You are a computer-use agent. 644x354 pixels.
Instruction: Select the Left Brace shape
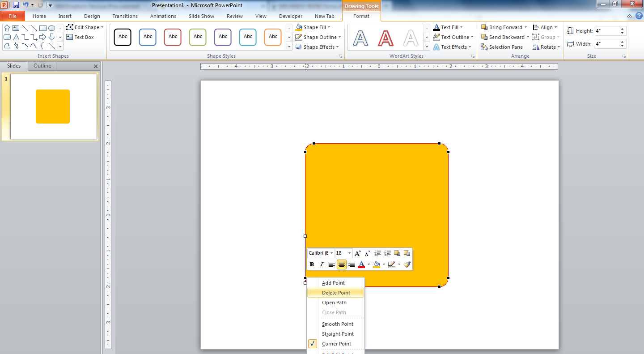[x=42, y=46]
